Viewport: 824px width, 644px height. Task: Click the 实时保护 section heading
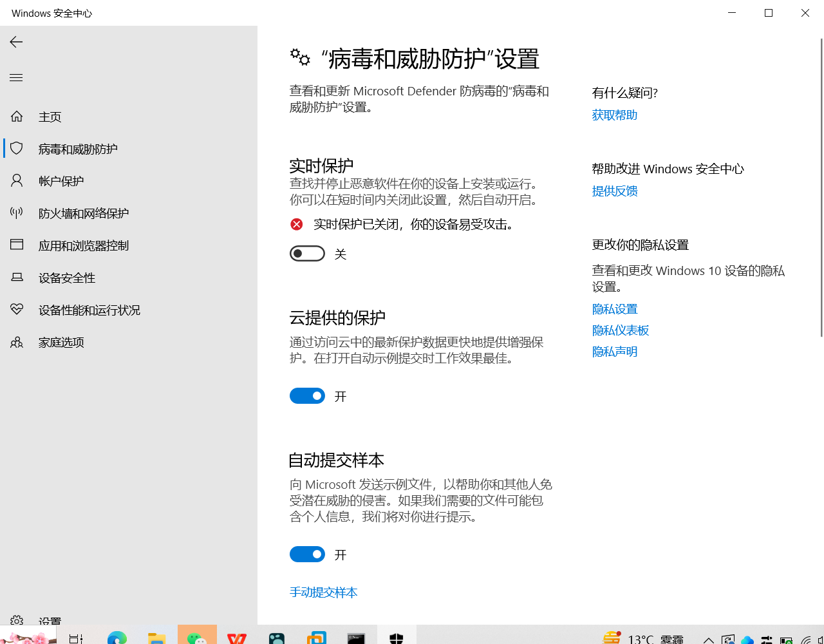tap(321, 166)
